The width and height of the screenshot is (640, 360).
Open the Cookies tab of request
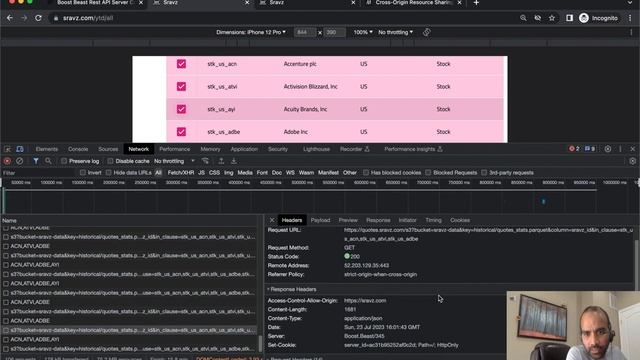pyautogui.click(x=460, y=220)
